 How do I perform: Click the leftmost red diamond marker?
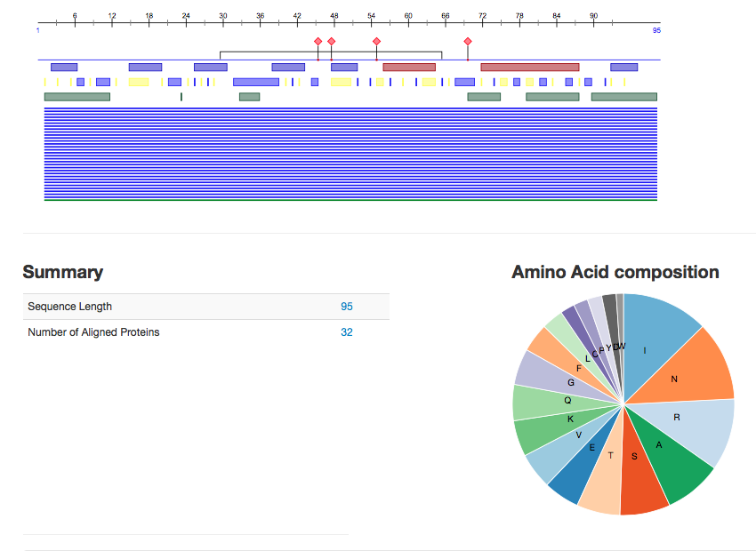(x=318, y=42)
